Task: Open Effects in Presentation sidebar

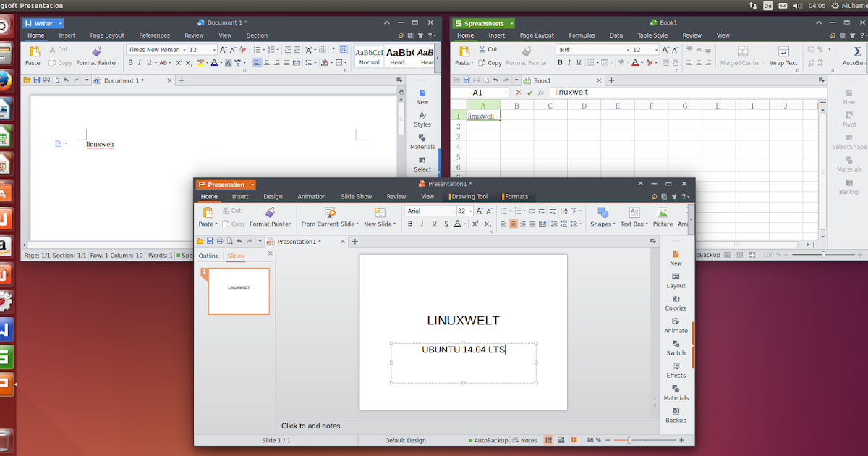Action: (x=676, y=370)
